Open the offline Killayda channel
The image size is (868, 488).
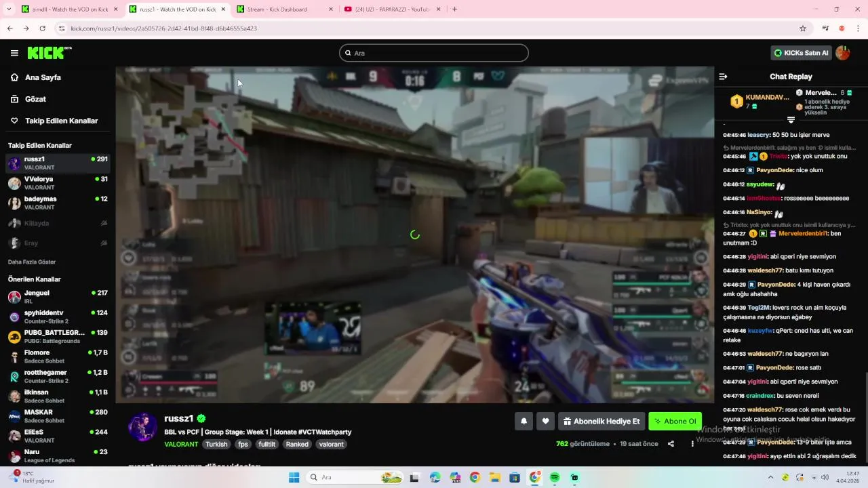click(58, 223)
